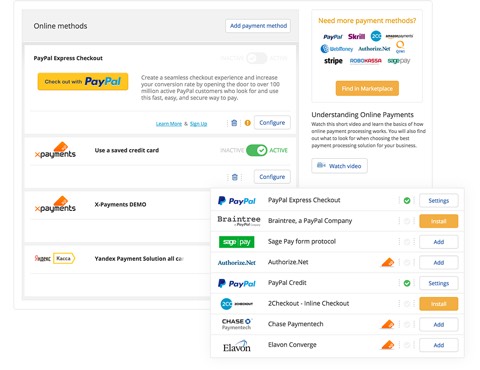Click the Check out with PayPal button
Screen dimensions: 480x370
(x=83, y=82)
